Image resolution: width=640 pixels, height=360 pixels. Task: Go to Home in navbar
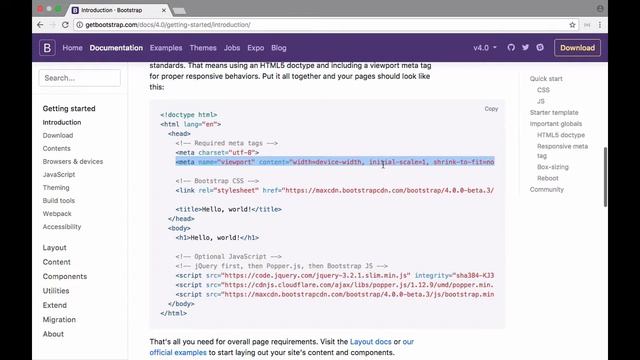tap(72, 48)
